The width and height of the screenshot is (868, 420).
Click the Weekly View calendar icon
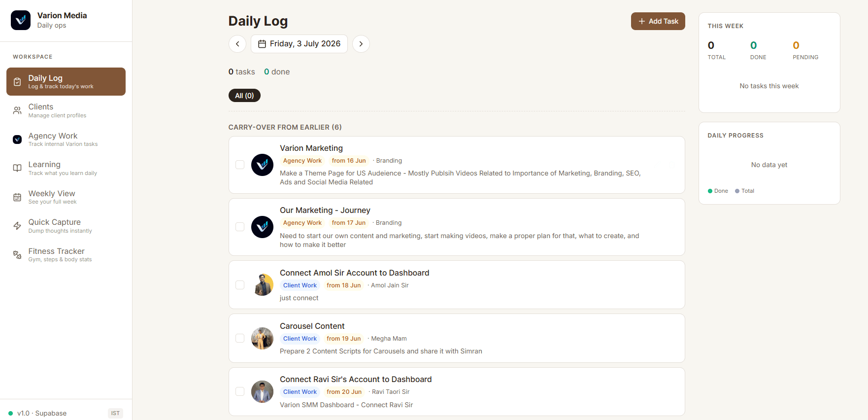[17, 197]
